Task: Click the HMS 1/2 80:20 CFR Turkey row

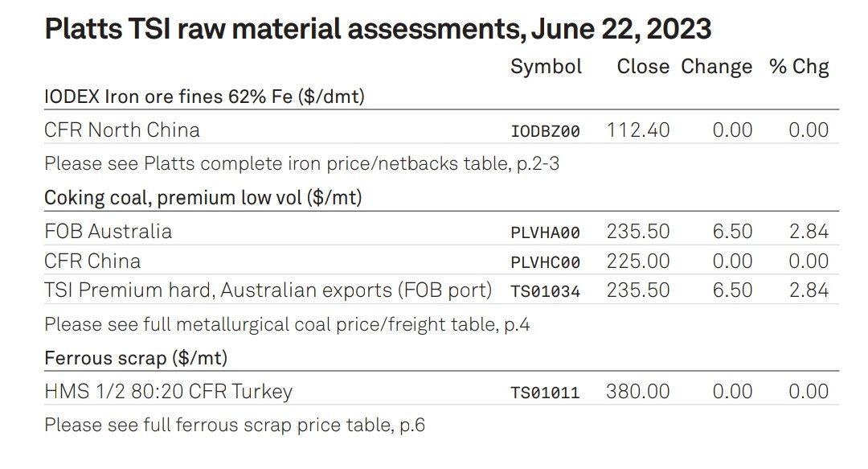Action: [x=442, y=392]
